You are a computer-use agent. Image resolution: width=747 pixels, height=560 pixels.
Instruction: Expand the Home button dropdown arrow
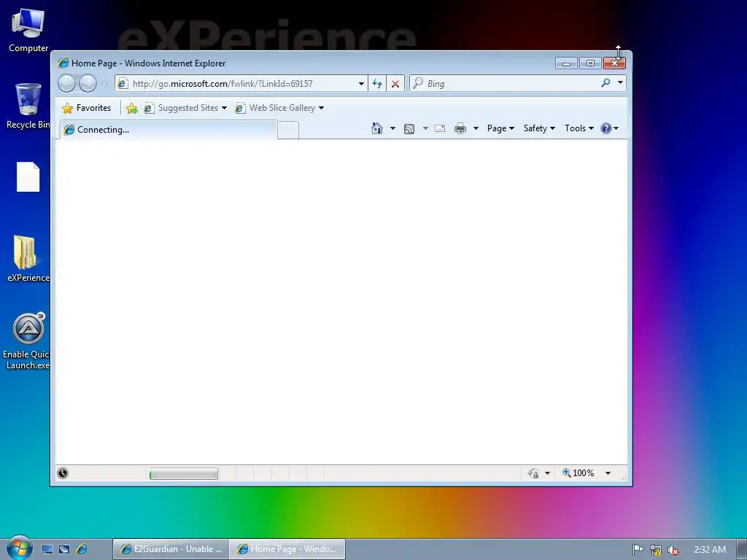click(392, 128)
